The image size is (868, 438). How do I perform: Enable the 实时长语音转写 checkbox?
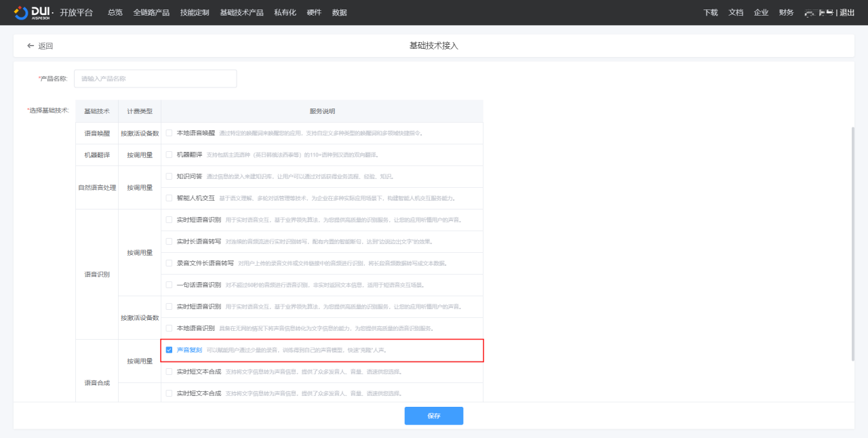click(169, 241)
